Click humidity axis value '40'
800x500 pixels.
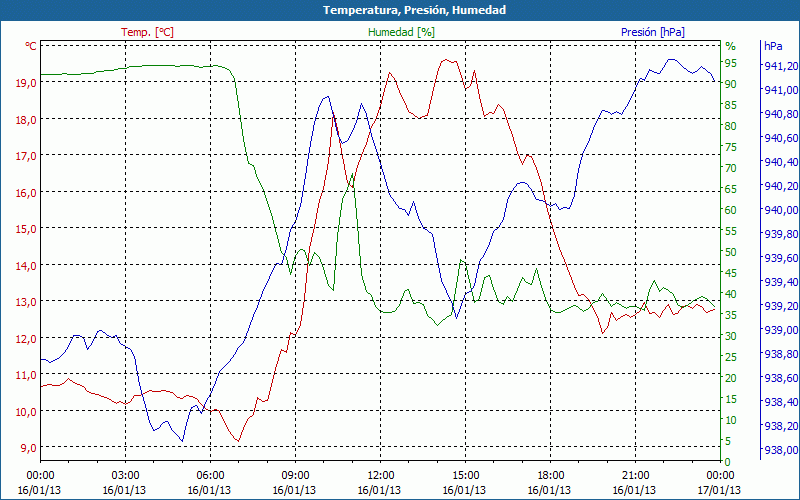tap(731, 294)
